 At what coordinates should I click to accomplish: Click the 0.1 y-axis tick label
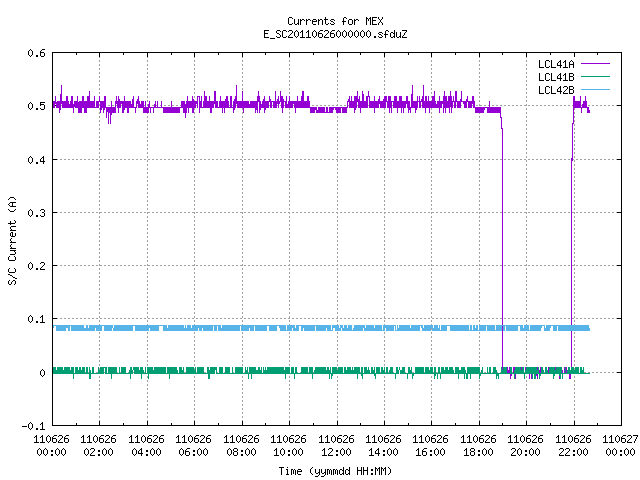click(x=36, y=319)
